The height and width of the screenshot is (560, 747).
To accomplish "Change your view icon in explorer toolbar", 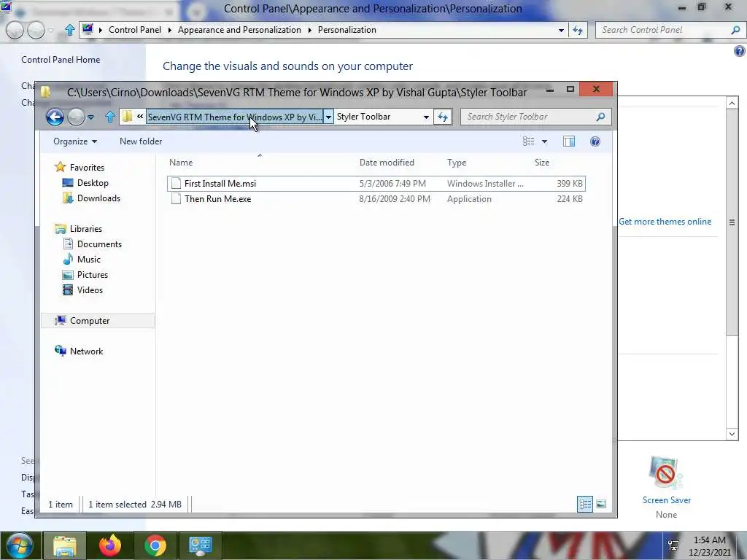I will pyautogui.click(x=528, y=141).
